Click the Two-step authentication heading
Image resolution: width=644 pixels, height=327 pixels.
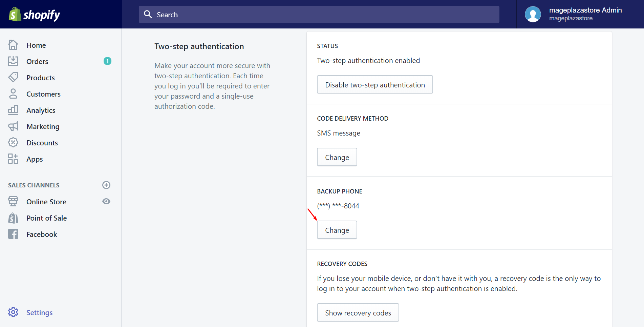click(199, 46)
